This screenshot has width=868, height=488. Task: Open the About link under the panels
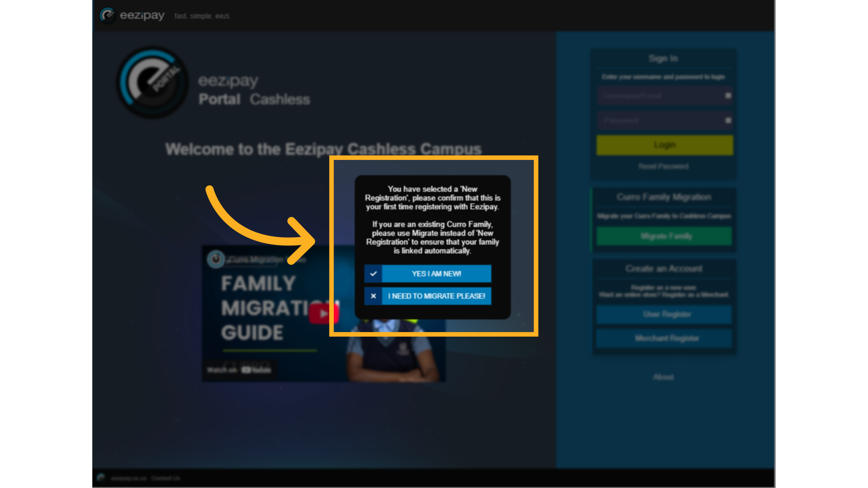(663, 377)
